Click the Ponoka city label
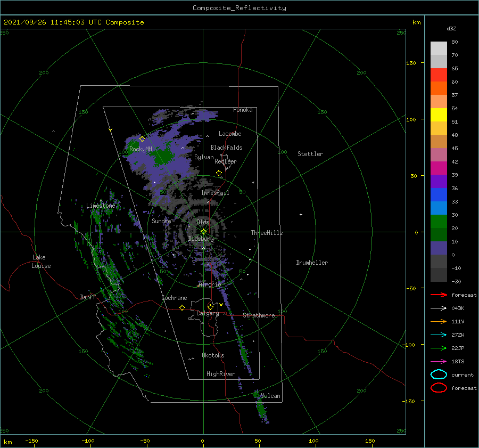Viewport: 479px width, 448px height. tap(243, 110)
